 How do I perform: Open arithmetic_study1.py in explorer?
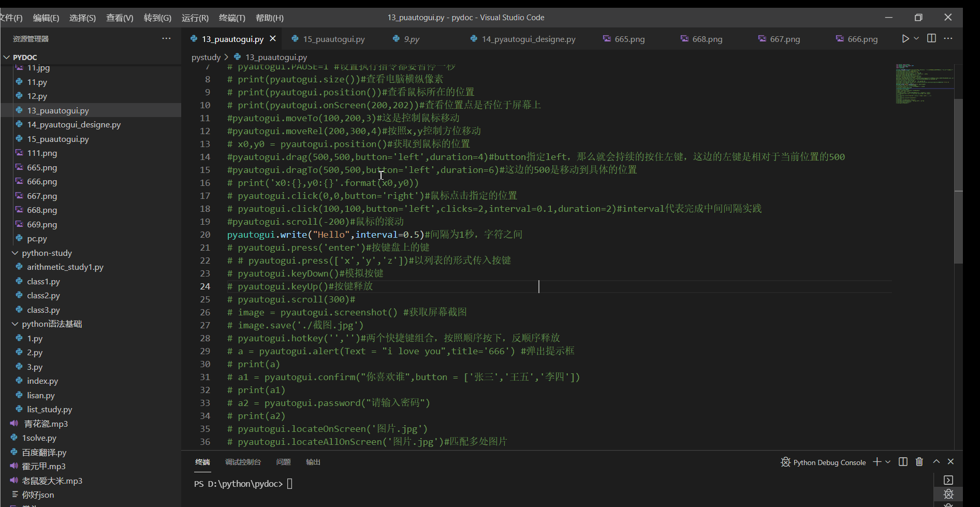[x=65, y=267]
